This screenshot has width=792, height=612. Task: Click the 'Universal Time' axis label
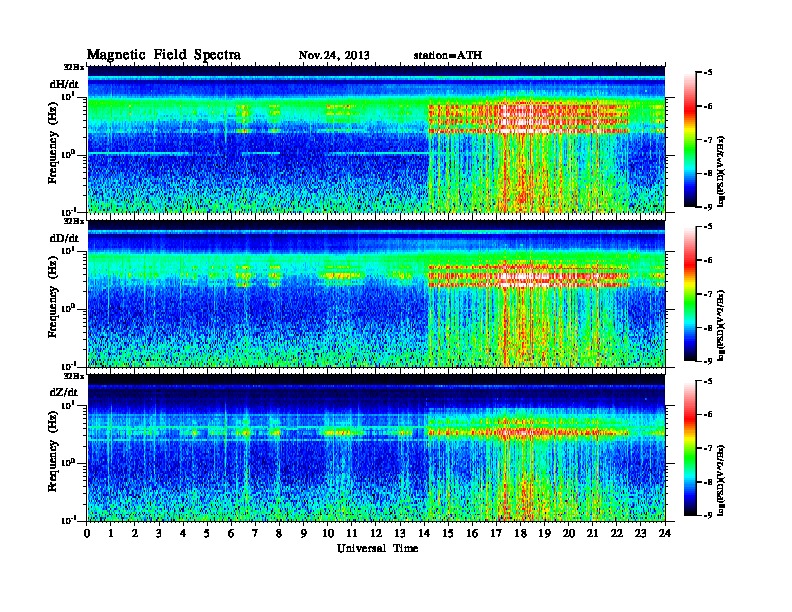coord(377,548)
